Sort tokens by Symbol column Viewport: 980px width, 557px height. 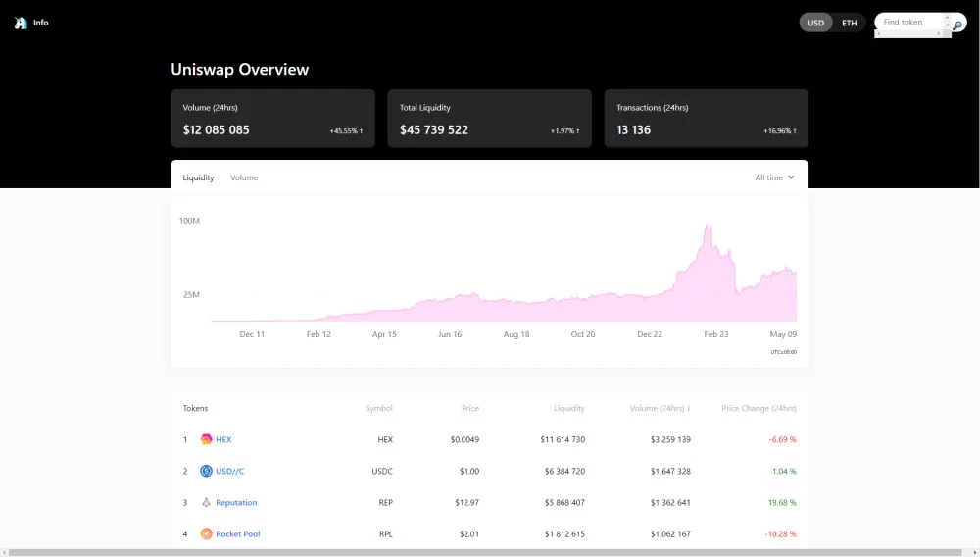click(x=378, y=408)
